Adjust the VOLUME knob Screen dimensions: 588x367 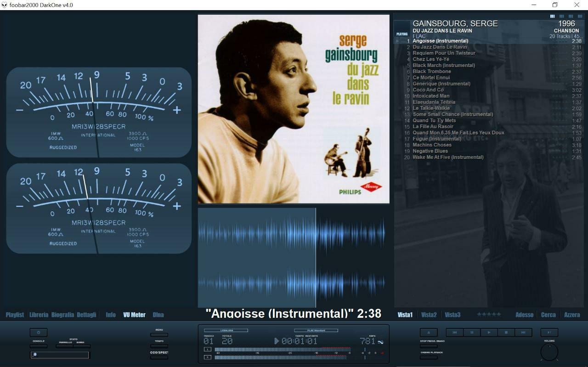pos(549,352)
